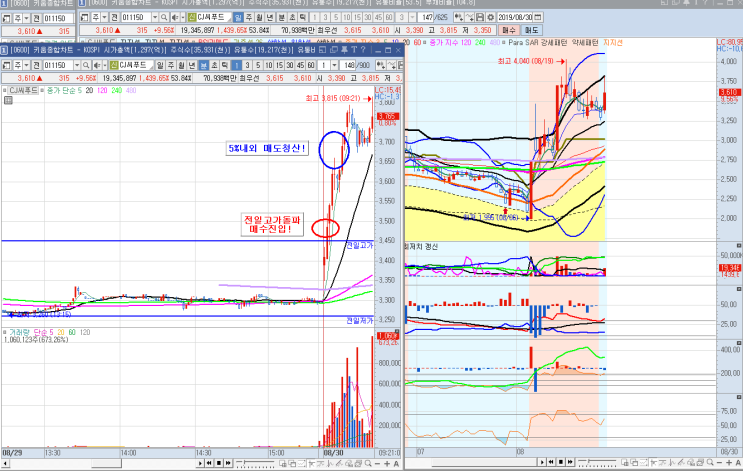This screenshot has height=471, width=743.
Task: Select 틱 (tick) period in front chart window
Action: pyautogui.click(x=225, y=65)
